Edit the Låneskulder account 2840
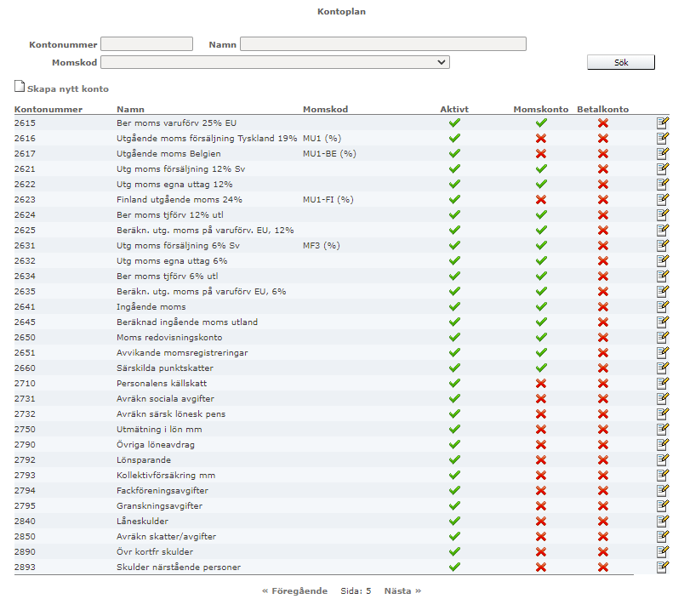 click(x=662, y=521)
